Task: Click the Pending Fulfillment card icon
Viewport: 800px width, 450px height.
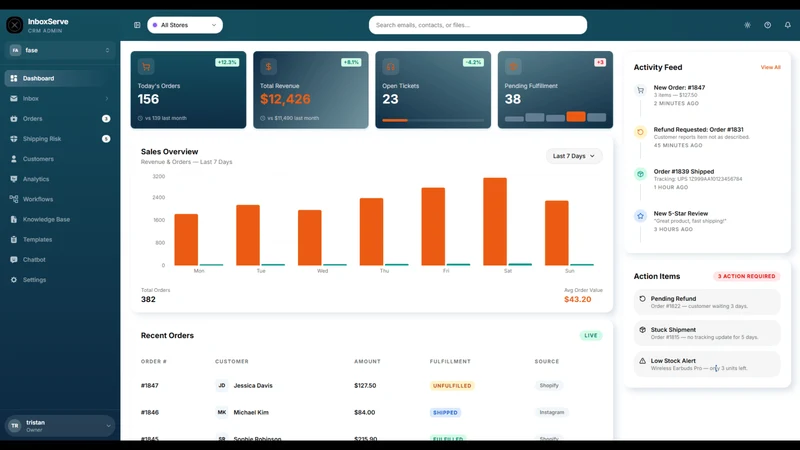Action: click(513, 67)
